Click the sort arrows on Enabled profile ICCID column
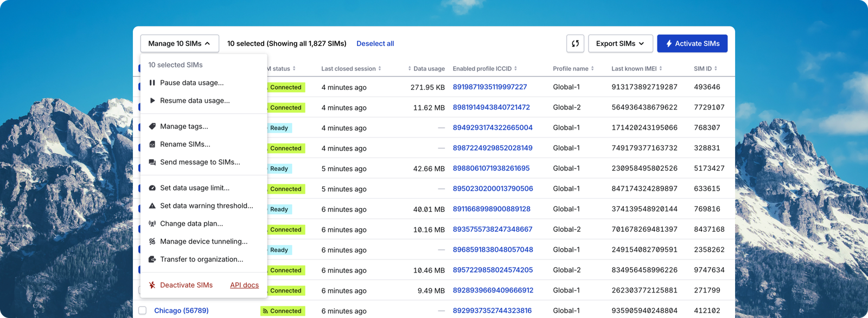The width and height of the screenshot is (868, 318). click(x=515, y=69)
